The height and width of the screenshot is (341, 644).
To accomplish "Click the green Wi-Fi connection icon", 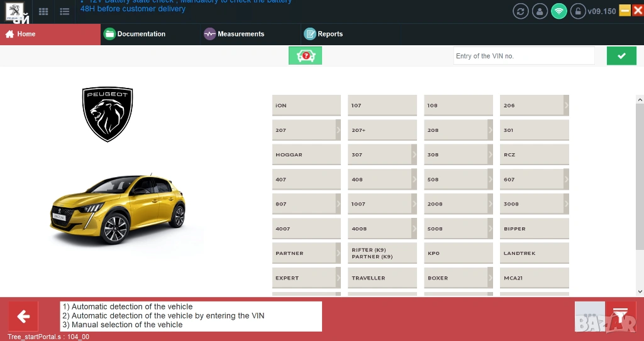I will click(559, 11).
